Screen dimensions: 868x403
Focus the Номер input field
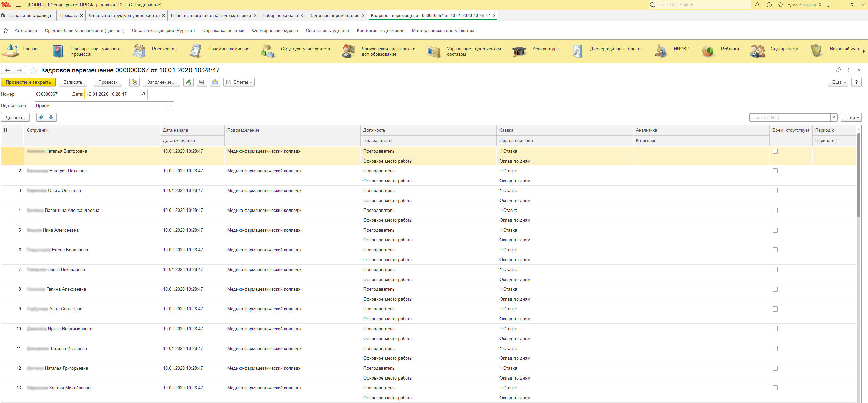click(52, 94)
